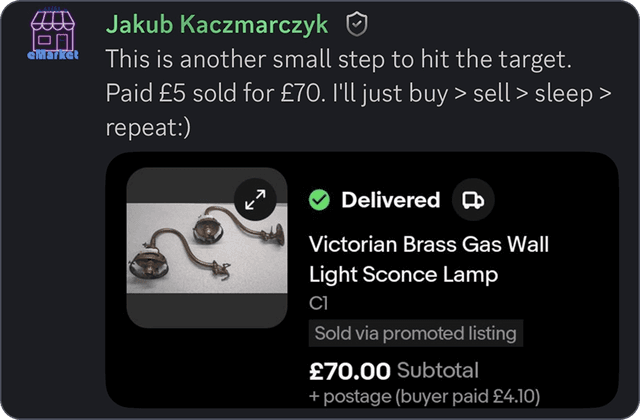
Task: Click the verified shield badge beside username
Action: [x=357, y=23]
